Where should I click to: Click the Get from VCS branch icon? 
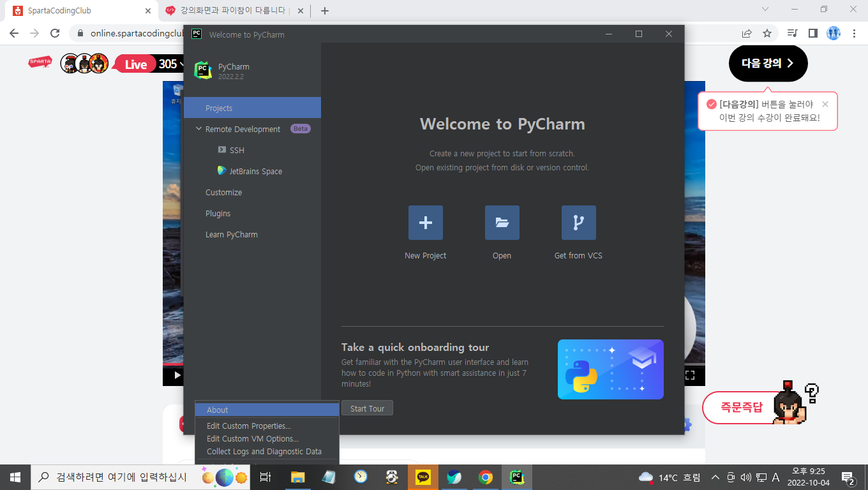tap(579, 223)
